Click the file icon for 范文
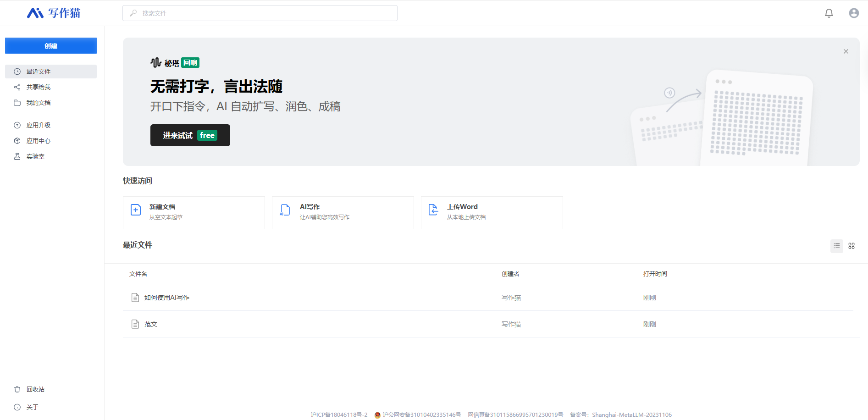 coord(135,324)
